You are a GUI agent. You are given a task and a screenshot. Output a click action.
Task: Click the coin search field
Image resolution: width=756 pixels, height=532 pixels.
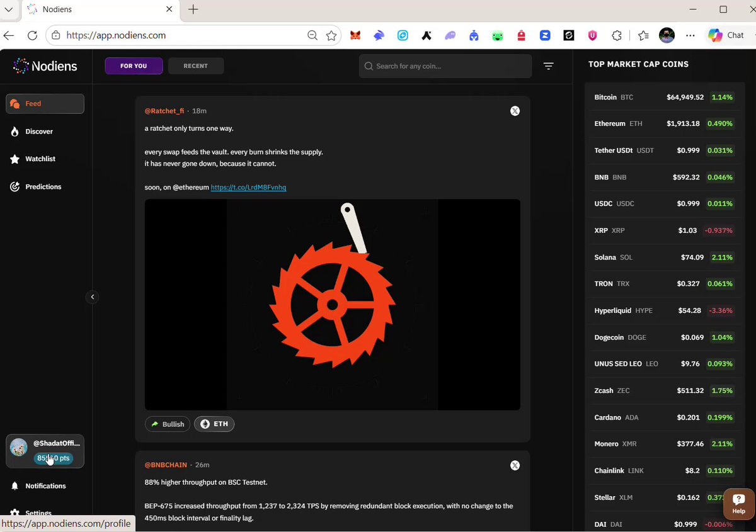point(445,66)
